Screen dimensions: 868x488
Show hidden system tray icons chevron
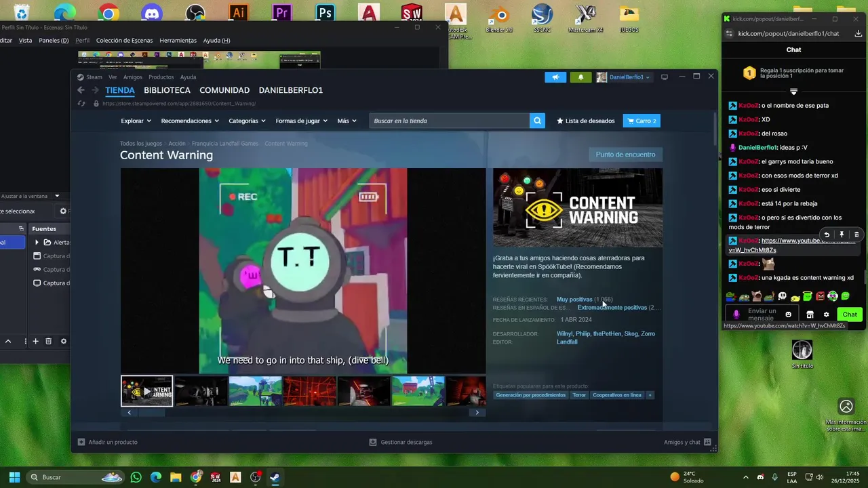[746, 477]
